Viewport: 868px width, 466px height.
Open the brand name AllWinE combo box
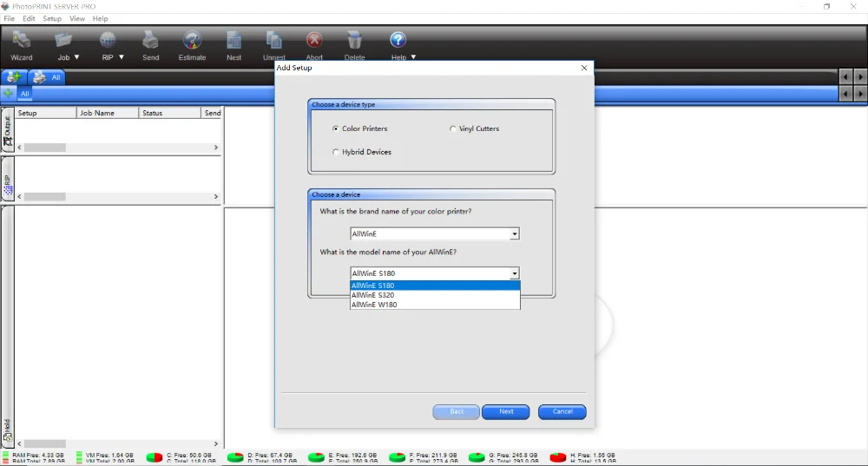(435, 233)
